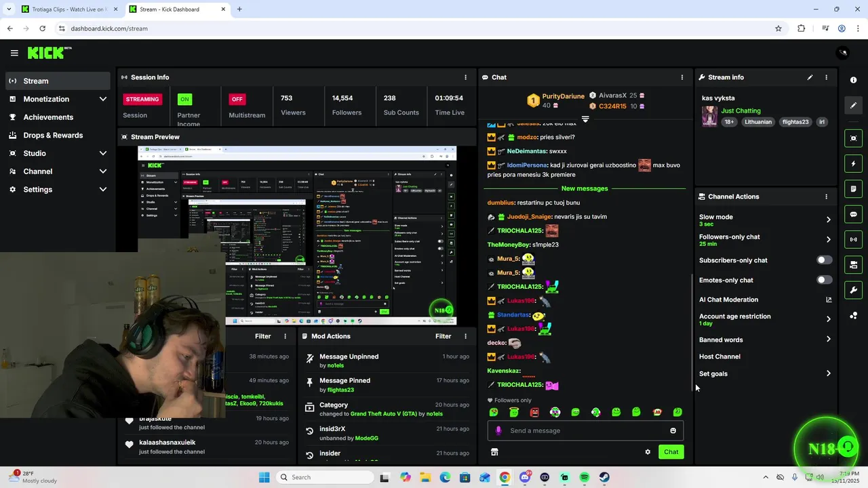The image size is (868, 488).
Task: Click Filter in the activity feed panel
Action: 263,336
